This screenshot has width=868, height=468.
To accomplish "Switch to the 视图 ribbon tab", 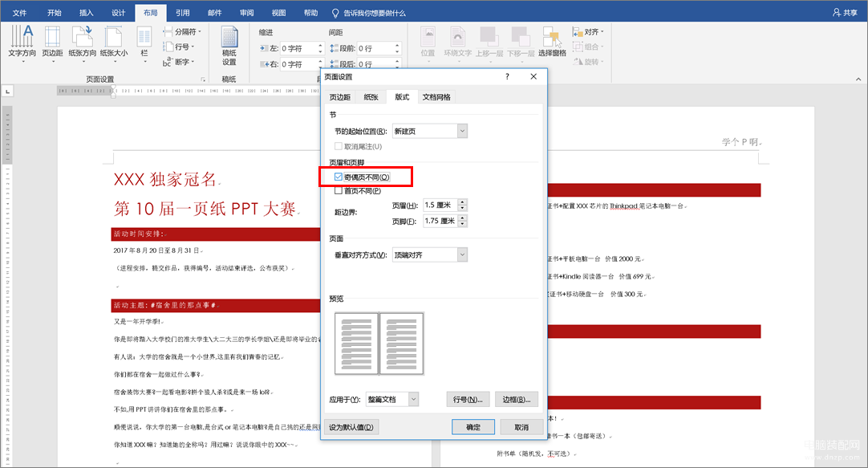I will (x=279, y=13).
